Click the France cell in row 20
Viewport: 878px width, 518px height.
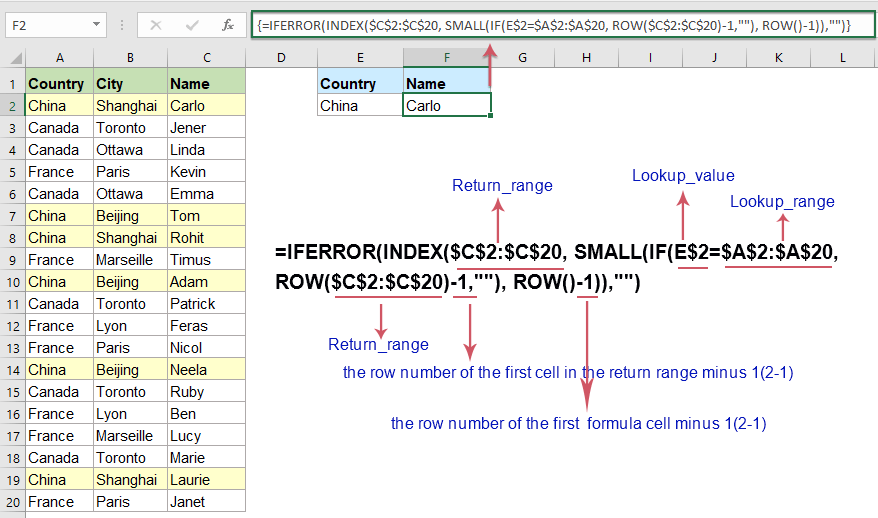(x=59, y=502)
